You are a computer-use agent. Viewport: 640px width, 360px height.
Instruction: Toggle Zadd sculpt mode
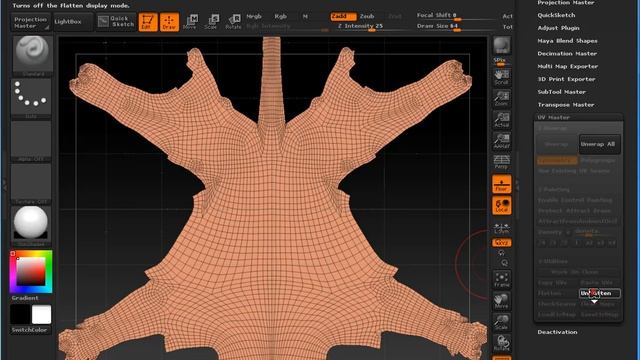click(x=343, y=16)
